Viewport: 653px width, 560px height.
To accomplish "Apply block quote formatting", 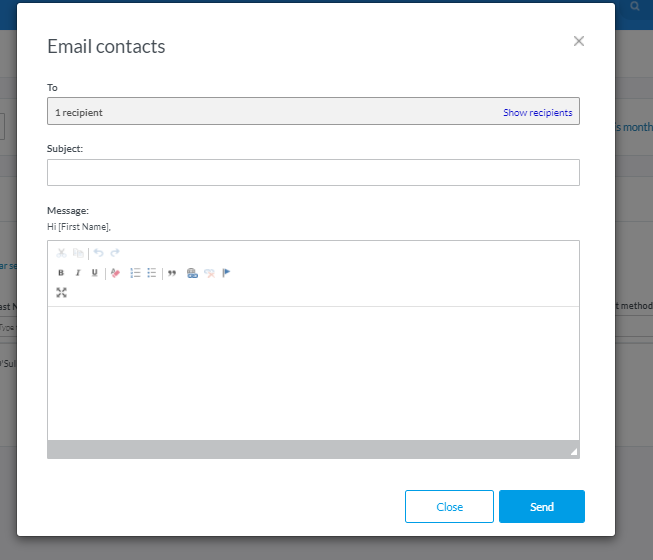I will click(172, 273).
